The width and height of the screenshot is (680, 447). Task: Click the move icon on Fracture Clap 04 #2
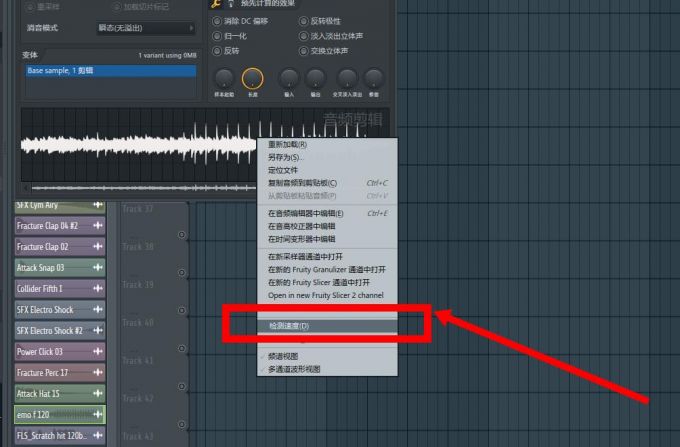[x=98, y=225]
